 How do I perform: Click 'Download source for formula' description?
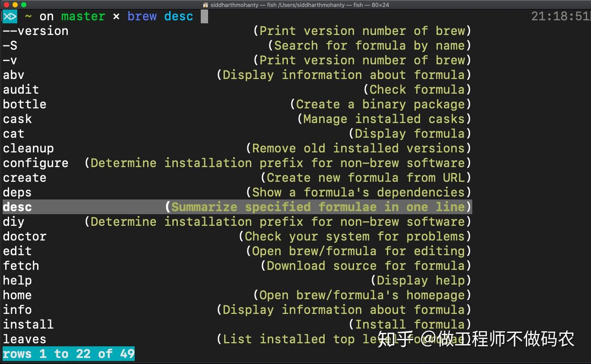pos(366,266)
